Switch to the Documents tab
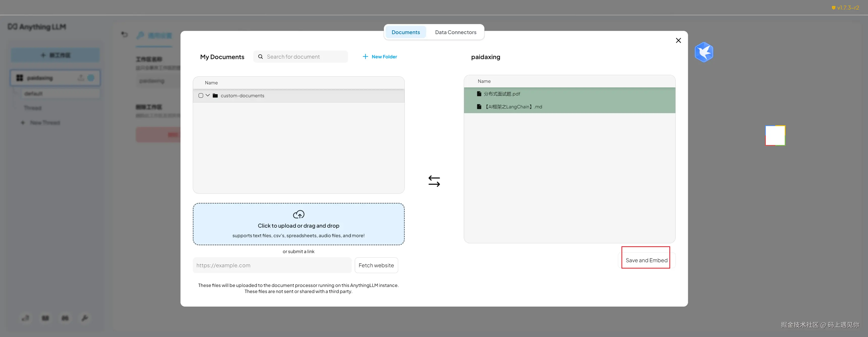868x337 pixels. pos(405,32)
